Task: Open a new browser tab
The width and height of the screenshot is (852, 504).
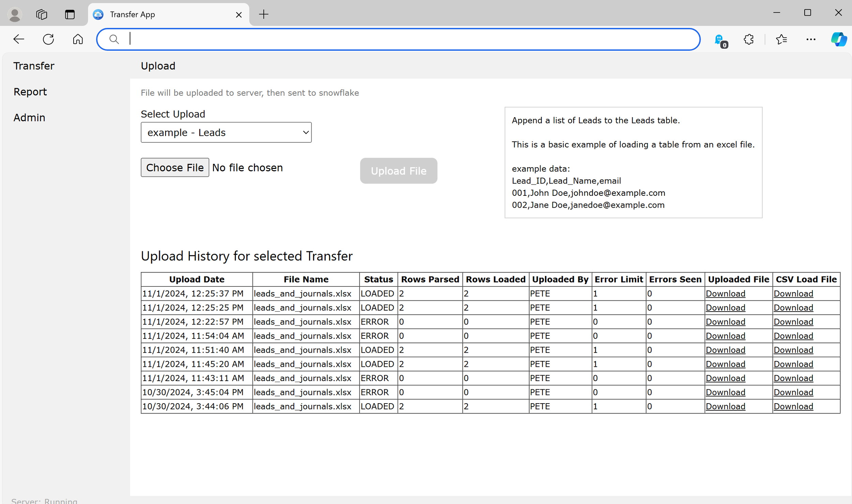Action: tap(263, 14)
